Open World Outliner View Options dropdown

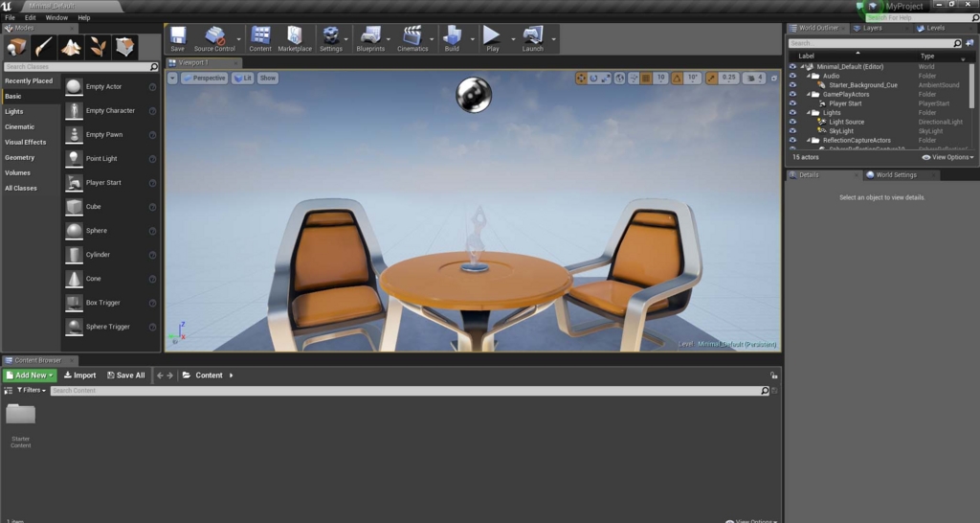(x=947, y=158)
